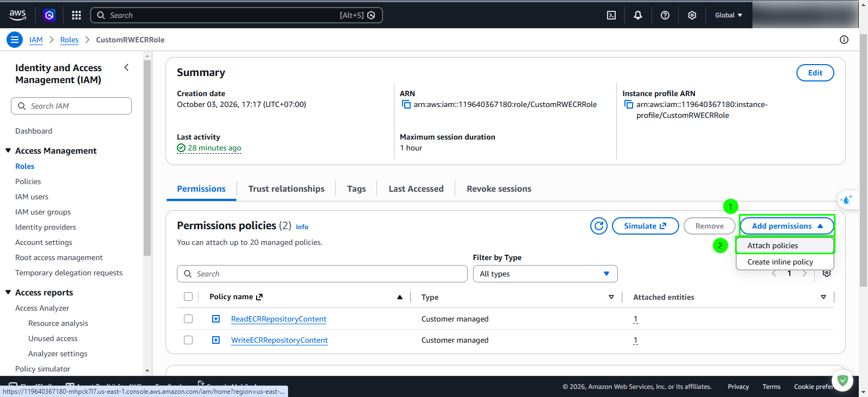Viewport: 868px width, 397px height.
Task: Refresh the permissions policies list
Action: (599, 226)
